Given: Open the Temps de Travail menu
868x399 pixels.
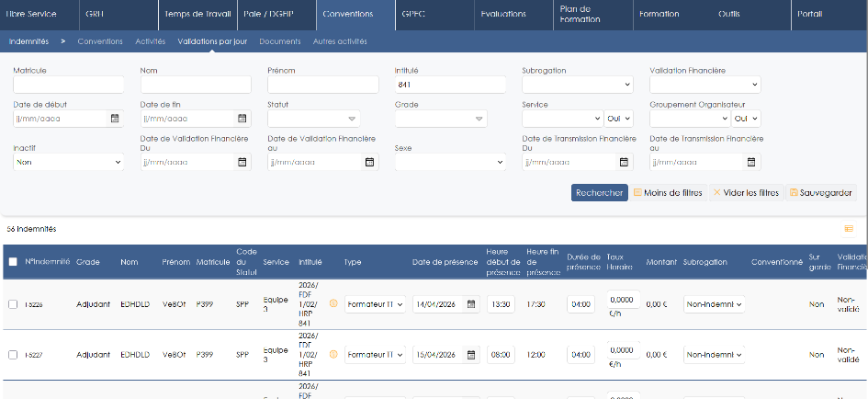Looking at the screenshot, I should click(x=197, y=15).
